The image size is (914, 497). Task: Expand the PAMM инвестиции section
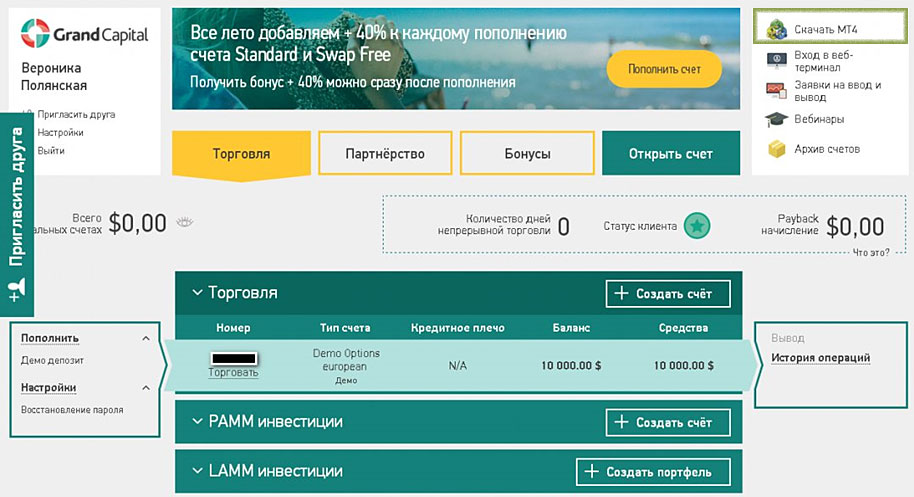pyautogui.click(x=194, y=422)
